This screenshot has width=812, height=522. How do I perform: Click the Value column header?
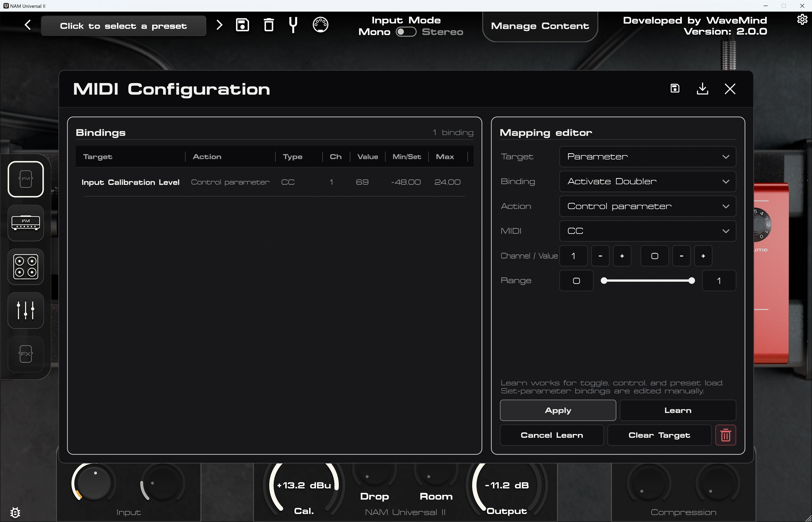(x=368, y=157)
